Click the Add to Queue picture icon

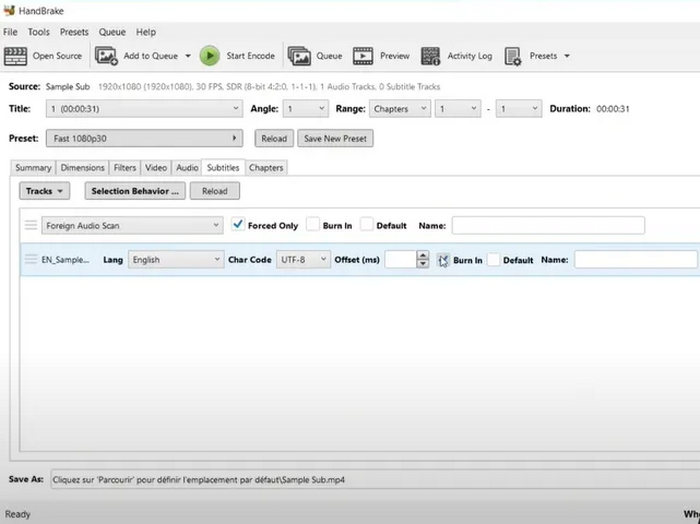pos(106,56)
